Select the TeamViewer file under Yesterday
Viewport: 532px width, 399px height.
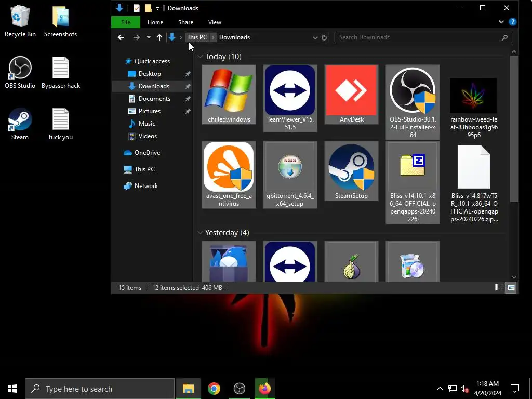(x=290, y=261)
